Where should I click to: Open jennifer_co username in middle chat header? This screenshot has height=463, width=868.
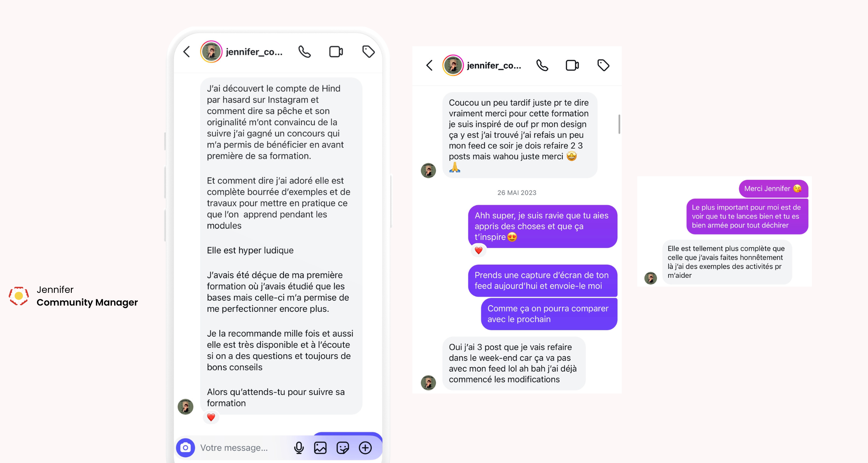[494, 66]
